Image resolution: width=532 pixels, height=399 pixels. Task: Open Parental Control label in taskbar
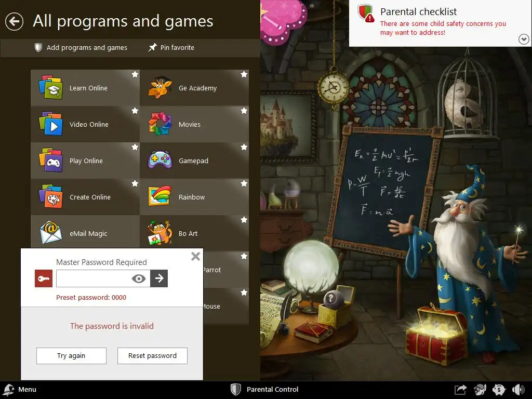(272, 390)
